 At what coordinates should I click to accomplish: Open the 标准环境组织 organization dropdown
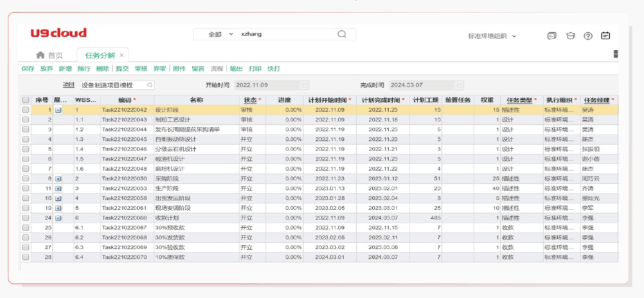(x=492, y=36)
